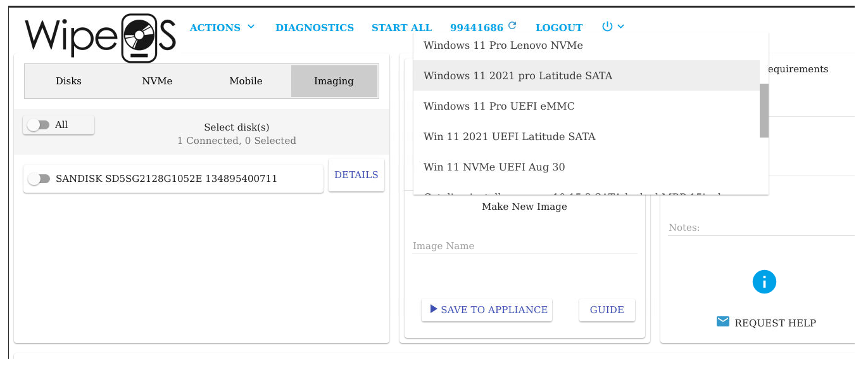Click the envelope icon for Request Help

pyautogui.click(x=722, y=322)
